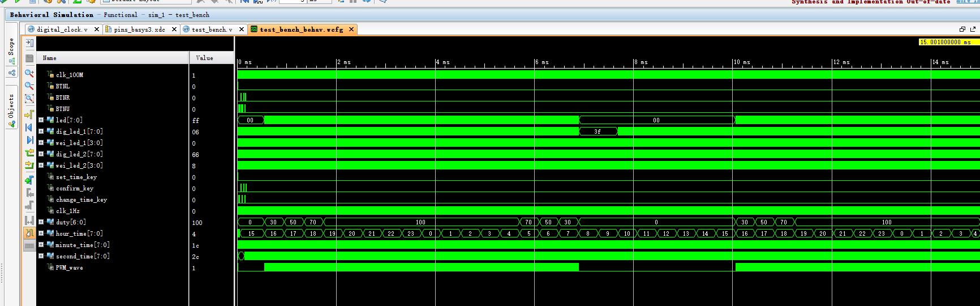Select the clk_100M signal
The height and width of the screenshot is (306, 980).
pos(70,75)
